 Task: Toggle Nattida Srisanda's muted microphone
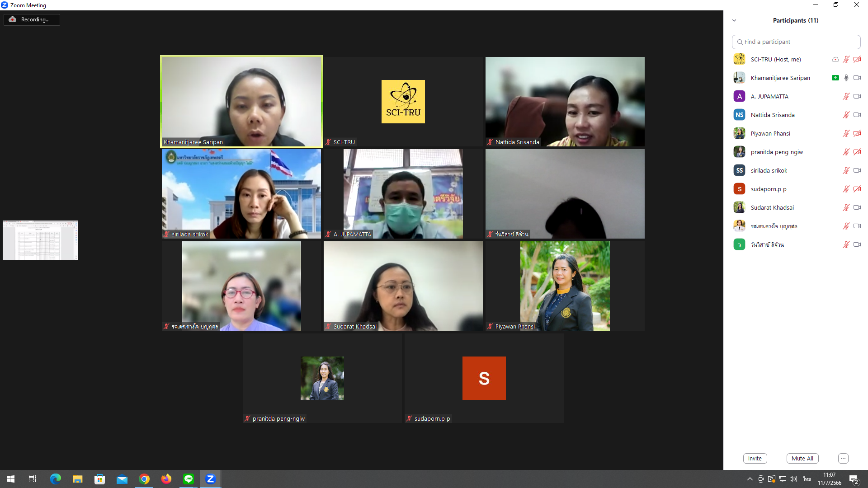846,115
